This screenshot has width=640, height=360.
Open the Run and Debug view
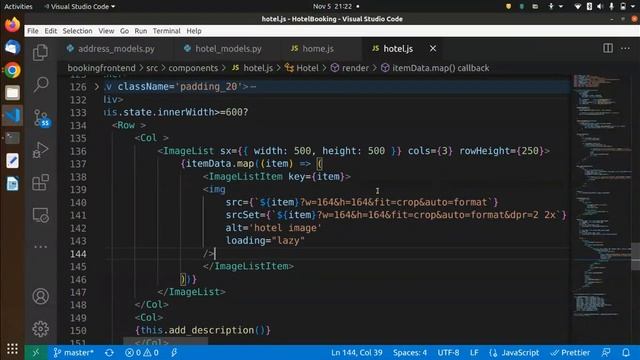pos(40,150)
